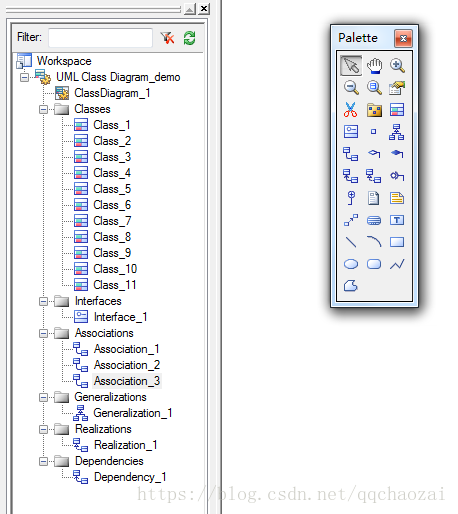The image size is (458, 514).
Task: Click the Filter text field
Action: [100, 38]
